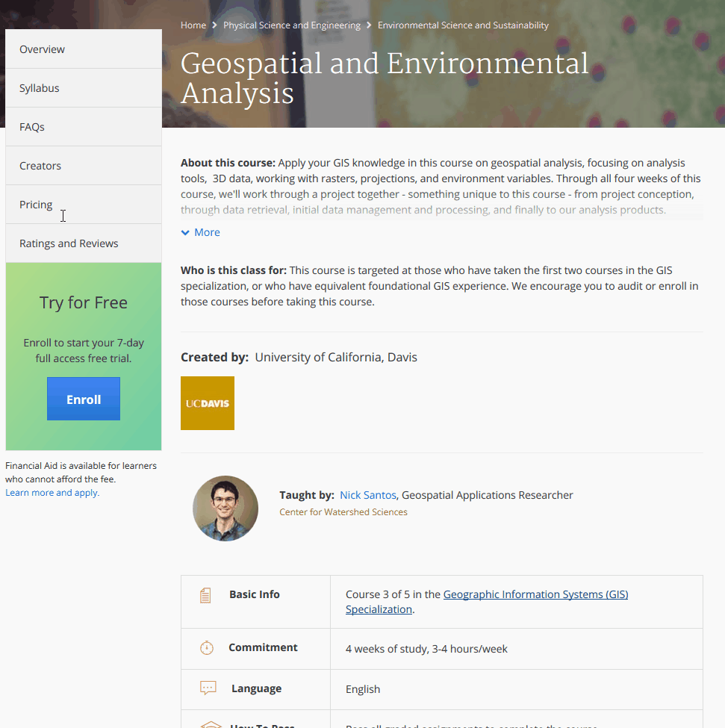
Task: Click 'Try for Free' heading
Action: 84,302
